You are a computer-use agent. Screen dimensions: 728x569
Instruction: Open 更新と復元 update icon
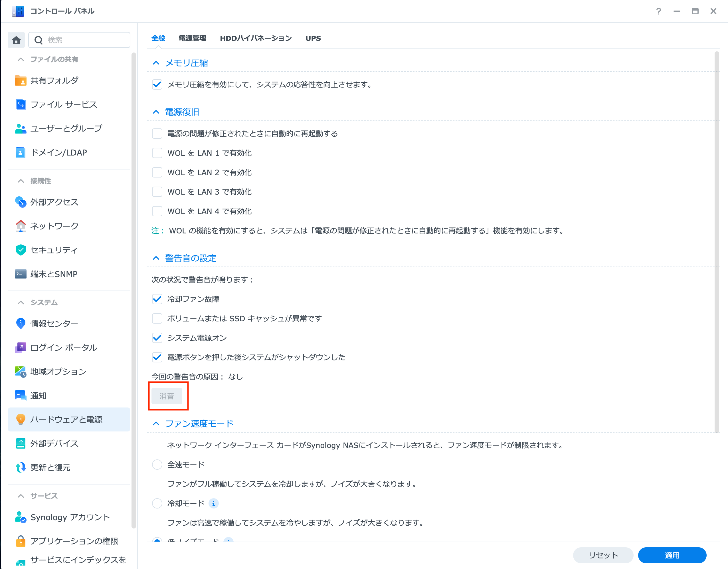click(21, 467)
